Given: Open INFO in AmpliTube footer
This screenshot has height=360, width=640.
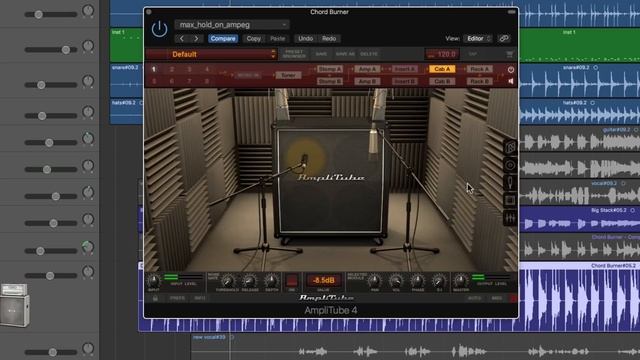Looking at the screenshot, I should [x=200, y=298].
